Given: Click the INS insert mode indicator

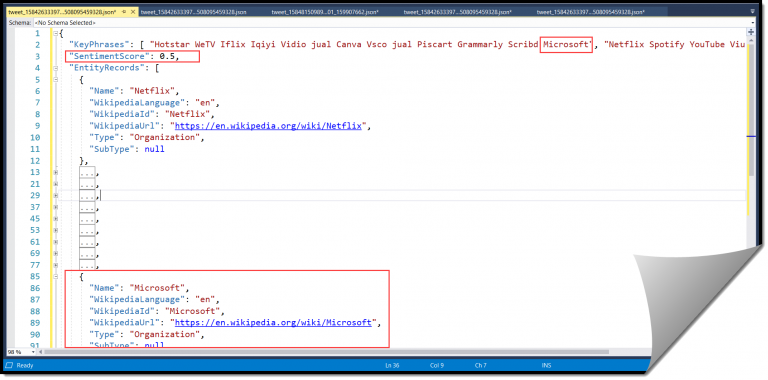Looking at the screenshot, I should pyautogui.click(x=546, y=365).
